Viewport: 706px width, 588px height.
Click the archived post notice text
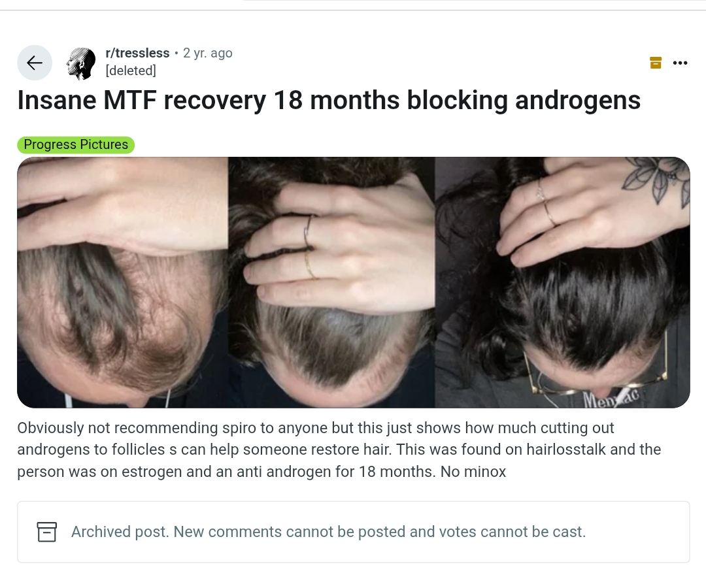[328, 532]
